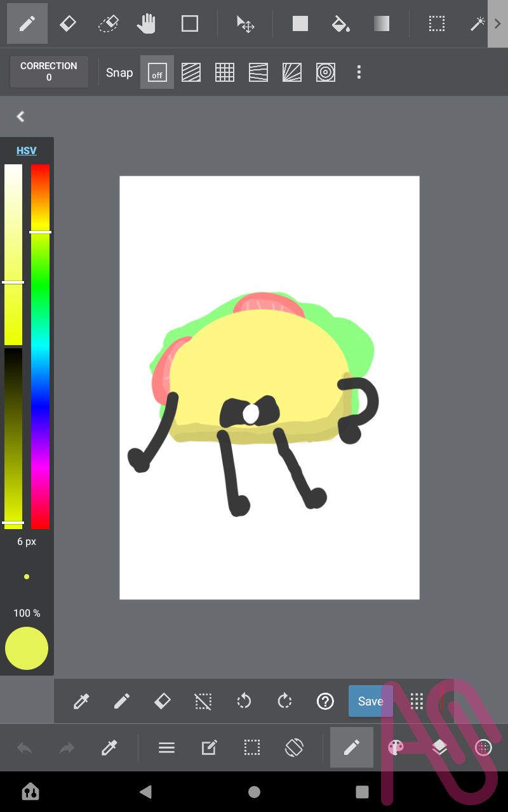Tap the rotate screen icon

coord(294,749)
